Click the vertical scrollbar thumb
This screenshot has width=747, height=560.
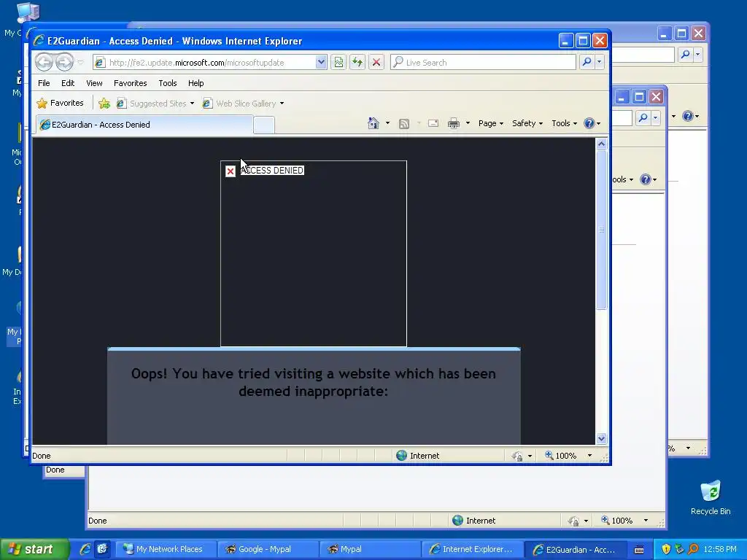(601, 230)
